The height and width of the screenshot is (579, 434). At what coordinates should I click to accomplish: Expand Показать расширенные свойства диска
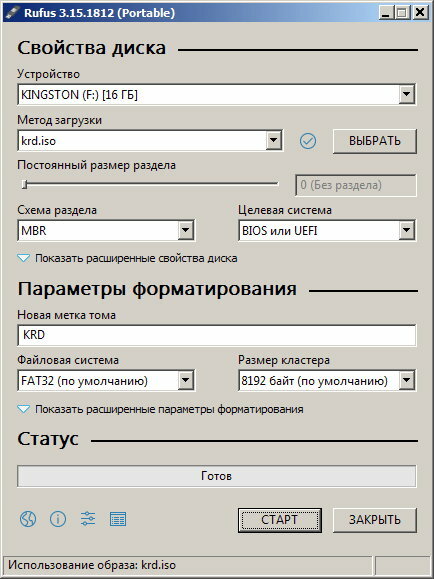tap(127, 258)
